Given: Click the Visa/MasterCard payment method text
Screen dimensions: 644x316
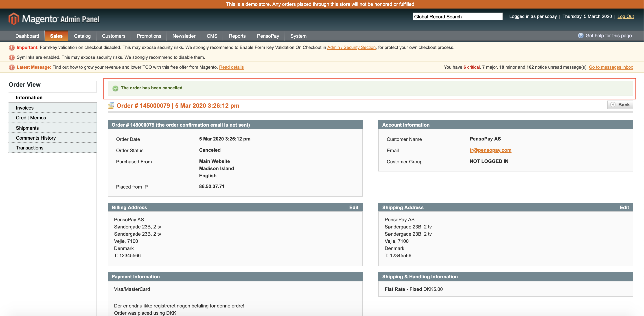Looking at the screenshot, I should click(132, 289).
